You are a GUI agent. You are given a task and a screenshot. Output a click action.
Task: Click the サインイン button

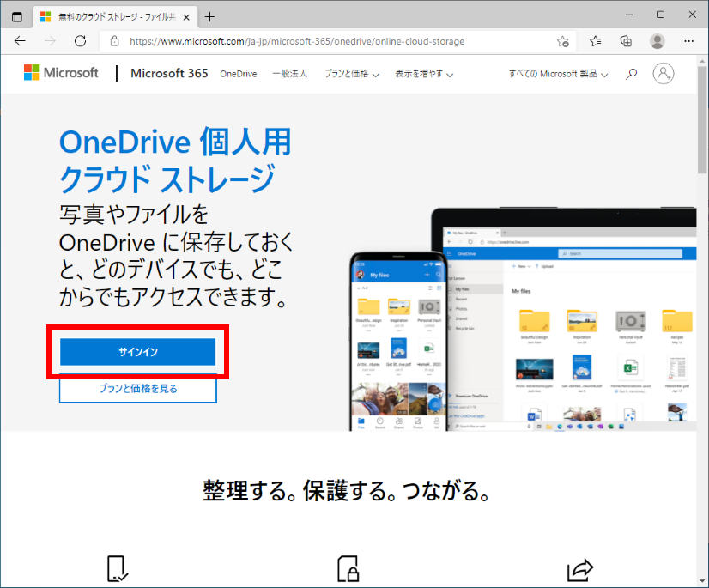pyautogui.click(x=138, y=352)
